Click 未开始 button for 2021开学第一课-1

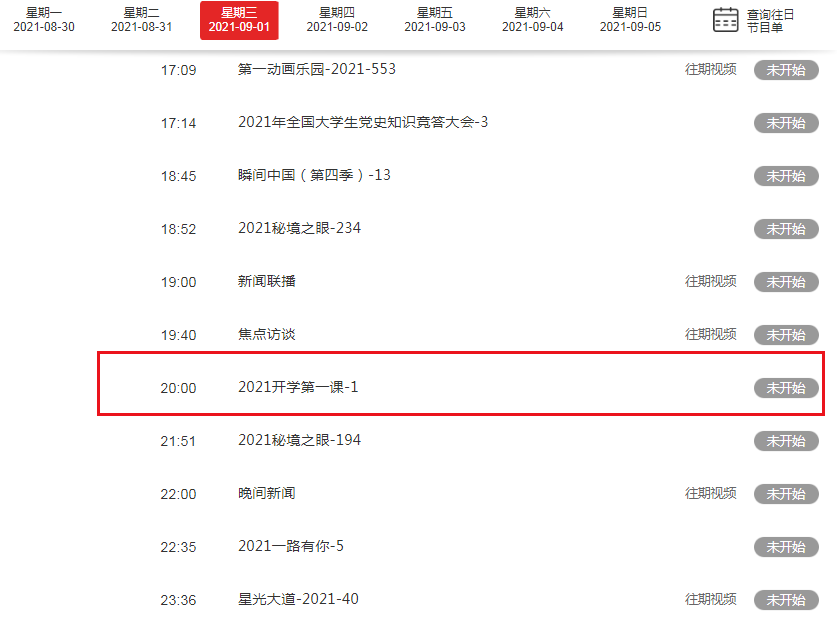[x=786, y=388]
